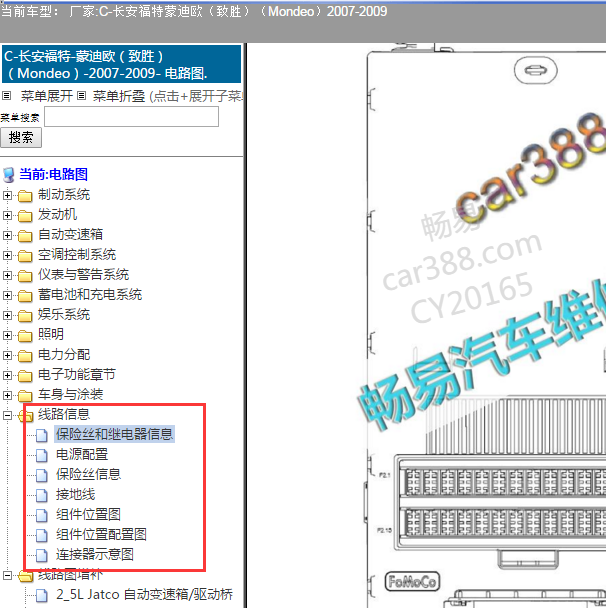Image resolution: width=606 pixels, height=608 pixels.
Task: Click the 接地线 page icon
Action: pyautogui.click(x=42, y=496)
